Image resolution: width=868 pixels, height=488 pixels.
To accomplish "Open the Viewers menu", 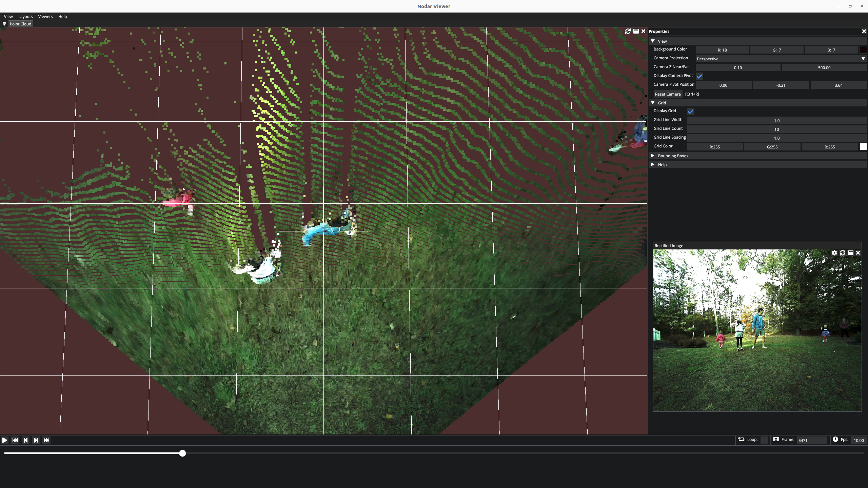I will point(45,16).
